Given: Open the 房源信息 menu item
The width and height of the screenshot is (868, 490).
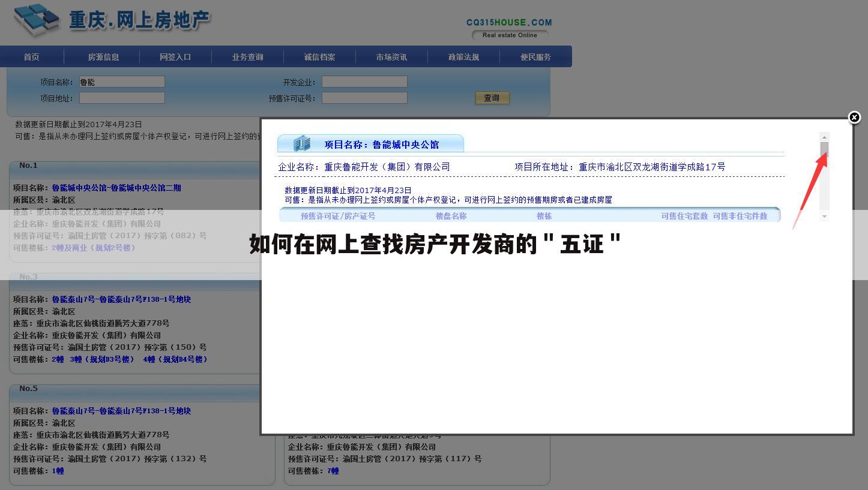Looking at the screenshot, I should pos(103,56).
